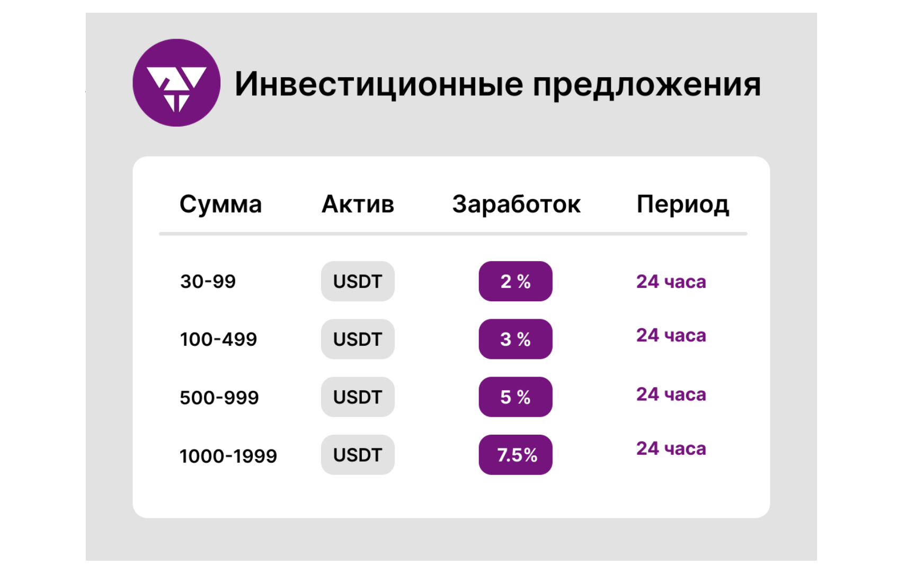Image resolution: width=924 pixels, height=575 pixels.
Task: Click USDT badge in the 30-99 row
Action: [358, 282]
